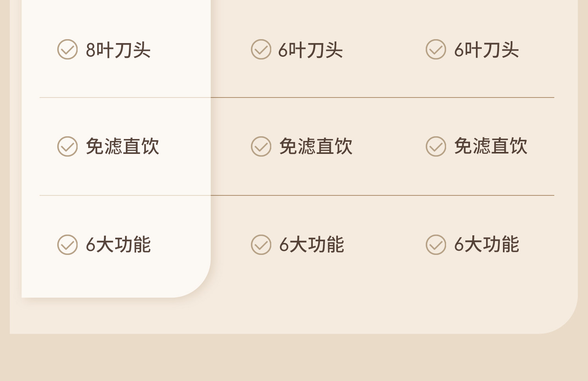Toggle the checkmark next to highlighted column 6大功能

tap(67, 245)
